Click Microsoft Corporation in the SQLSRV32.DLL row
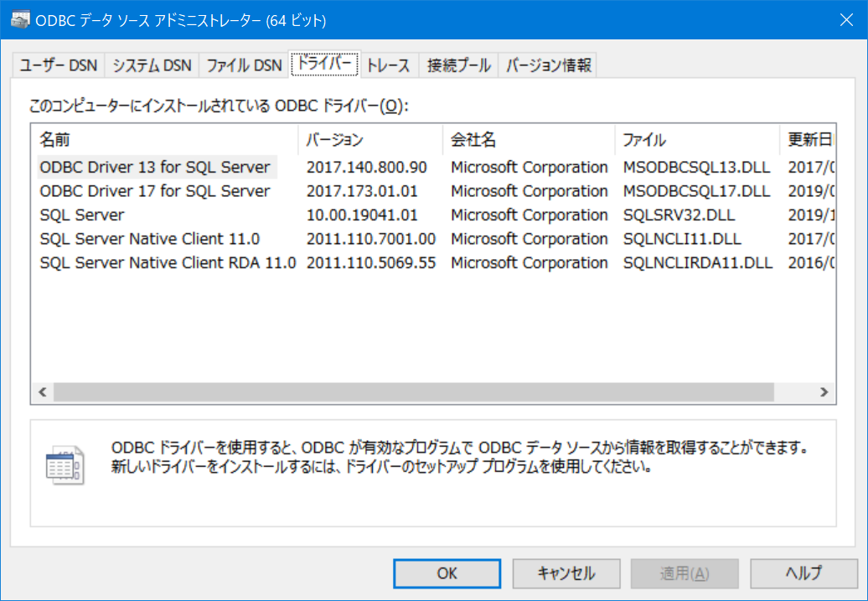The width and height of the screenshot is (868, 601). tap(530, 215)
